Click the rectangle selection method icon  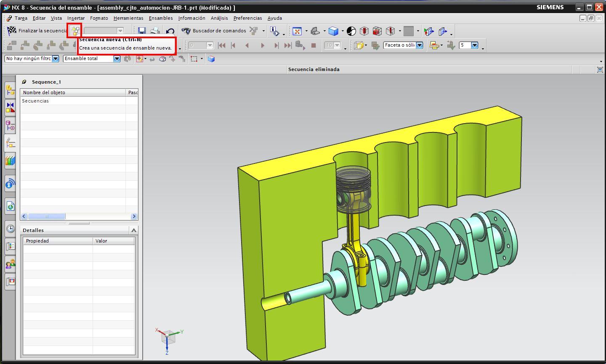[194, 59]
